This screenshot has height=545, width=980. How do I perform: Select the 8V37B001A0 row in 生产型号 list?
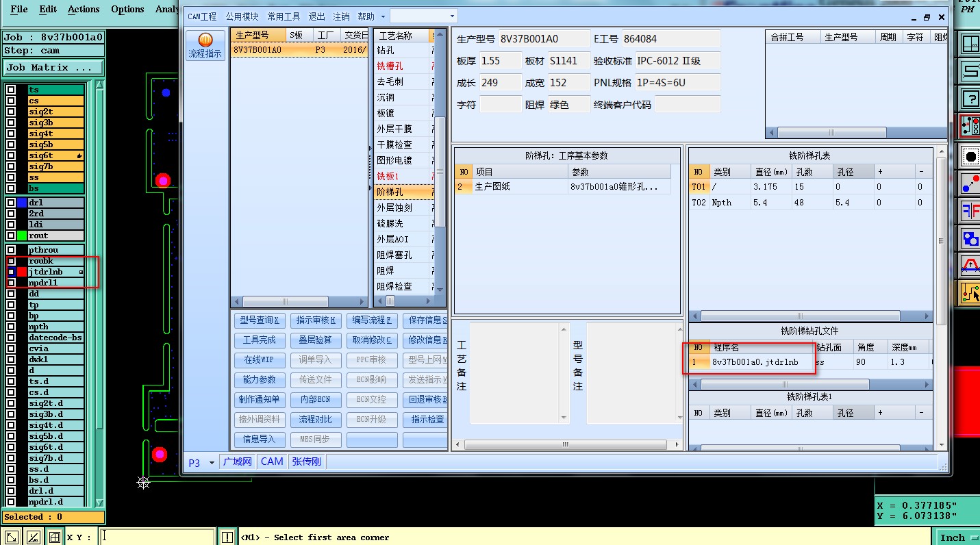click(x=299, y=50)
